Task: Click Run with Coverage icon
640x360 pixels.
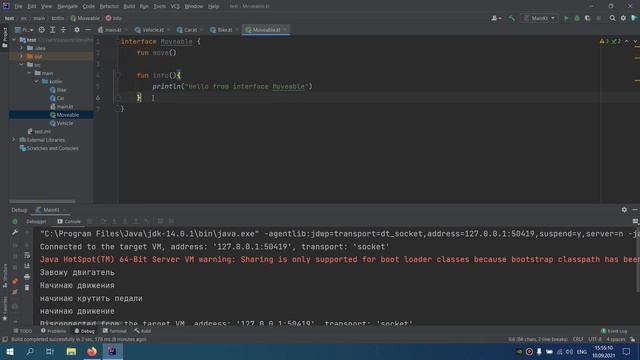Action: coord(588,18)
